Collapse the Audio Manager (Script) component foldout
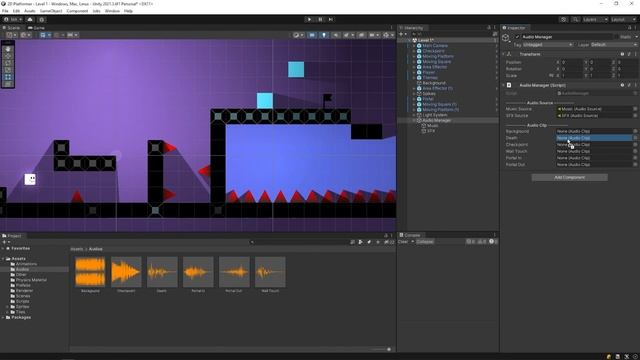 coord(503,85)
